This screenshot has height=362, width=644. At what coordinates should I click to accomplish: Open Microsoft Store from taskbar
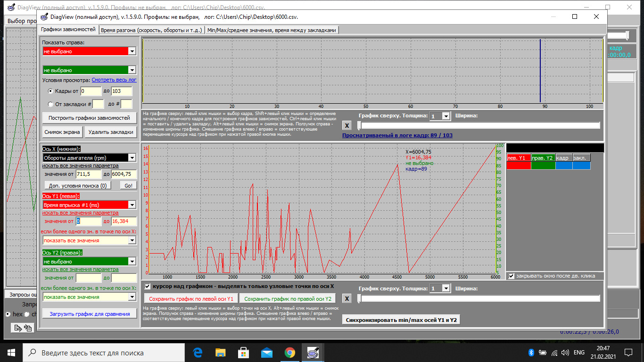(244, 352)
